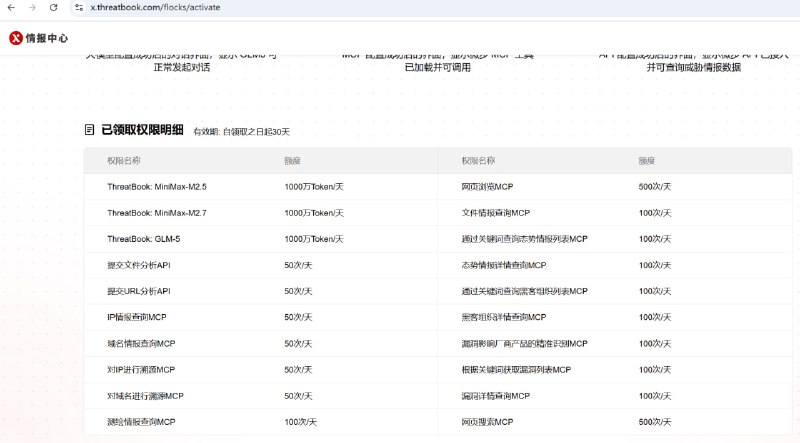The image size is (800, 443).
Task: Click the 通过关键词查询黑客组织列表MCP cell
Action: pyautogui.click(x=524, y=291)
